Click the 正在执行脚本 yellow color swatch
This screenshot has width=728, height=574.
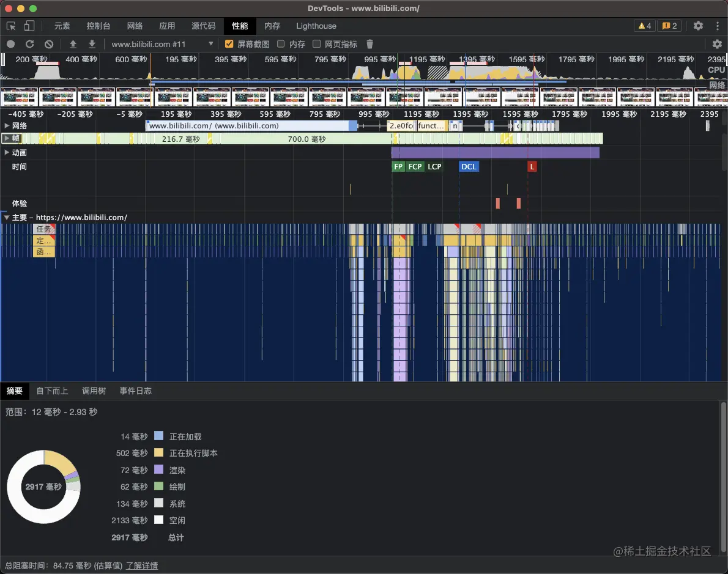tap(159, 452)
